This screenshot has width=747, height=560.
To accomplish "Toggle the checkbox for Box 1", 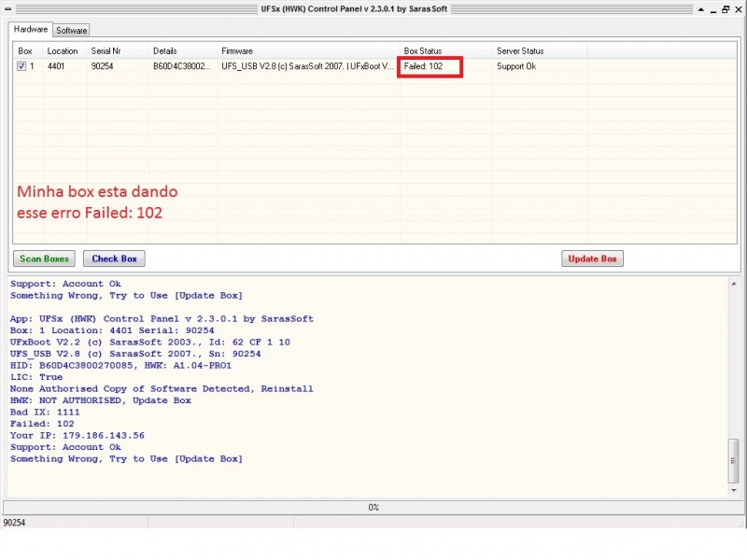I will 21,66.
